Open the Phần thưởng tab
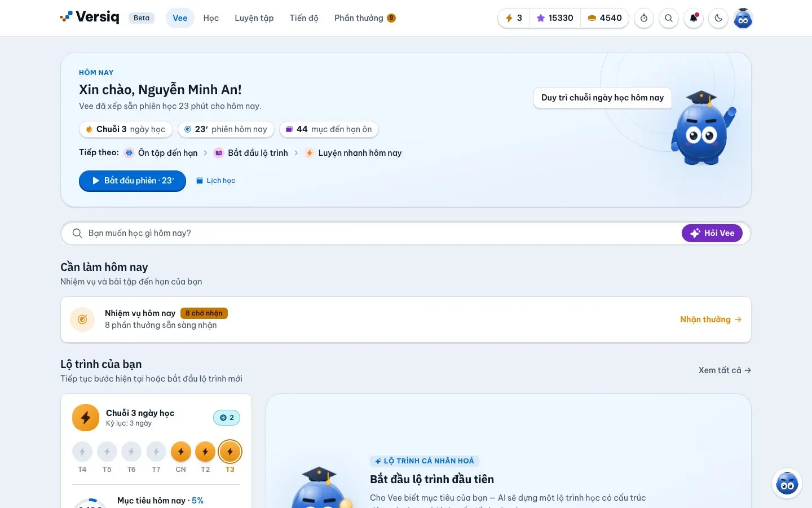812x508 pixels. click(365, 18)
